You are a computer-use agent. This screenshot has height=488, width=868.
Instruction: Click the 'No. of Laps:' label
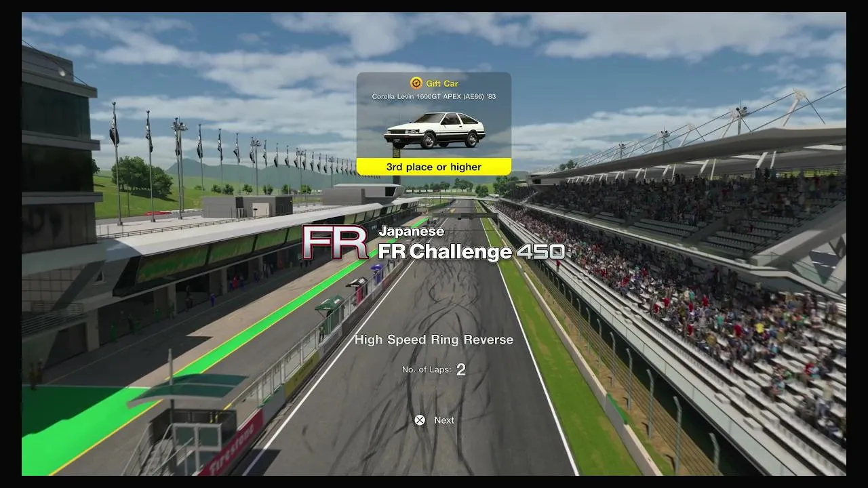(427, 370)
